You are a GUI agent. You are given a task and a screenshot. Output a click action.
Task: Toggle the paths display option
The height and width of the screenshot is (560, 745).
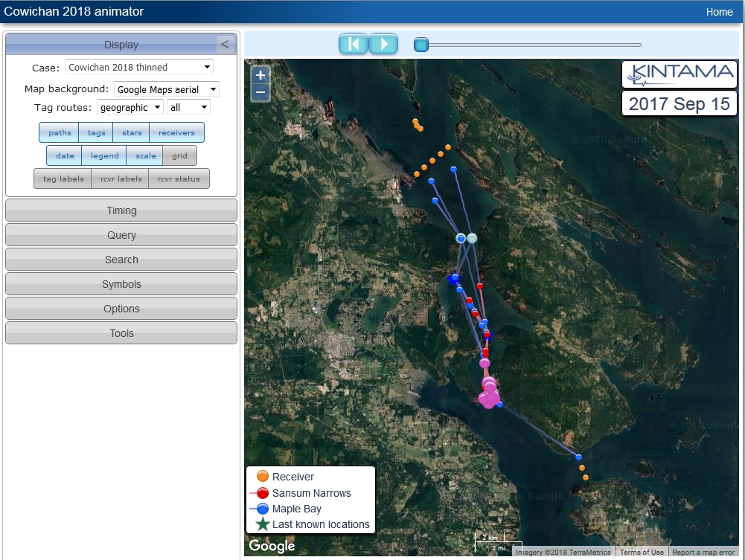pos(60,133)
